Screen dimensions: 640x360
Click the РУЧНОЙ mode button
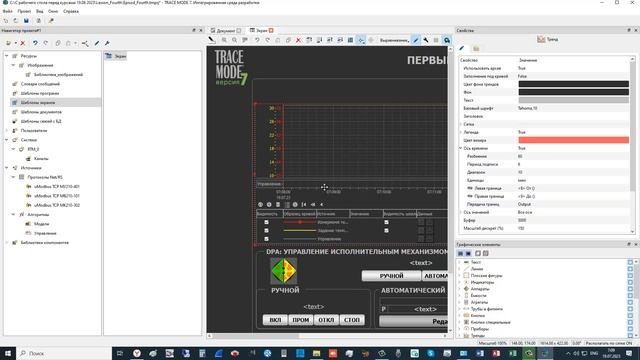391,276
